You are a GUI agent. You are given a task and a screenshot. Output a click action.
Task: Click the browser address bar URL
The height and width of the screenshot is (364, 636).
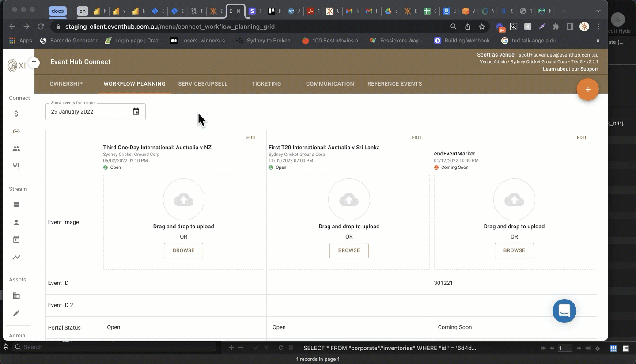coord(170,27)
